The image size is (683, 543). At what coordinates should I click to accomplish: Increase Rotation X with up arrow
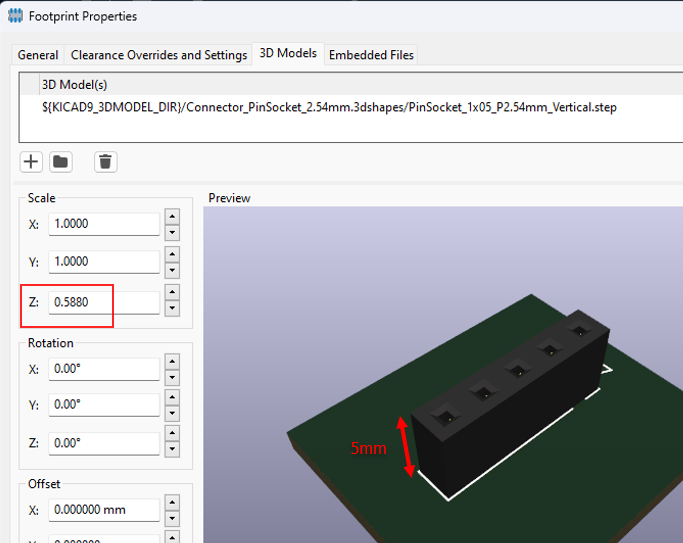[172, 362]
